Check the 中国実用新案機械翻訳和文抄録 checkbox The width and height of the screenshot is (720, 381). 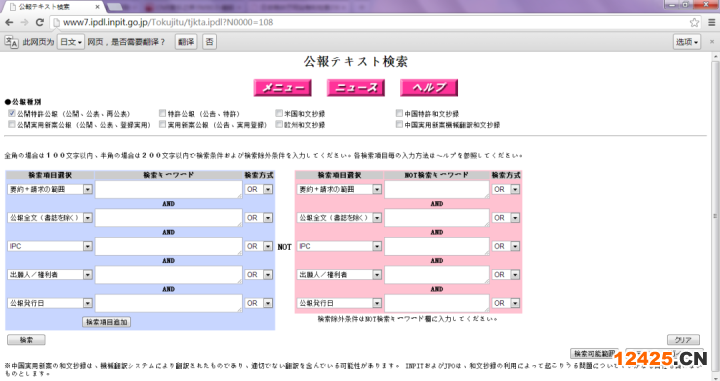point(399,124)
